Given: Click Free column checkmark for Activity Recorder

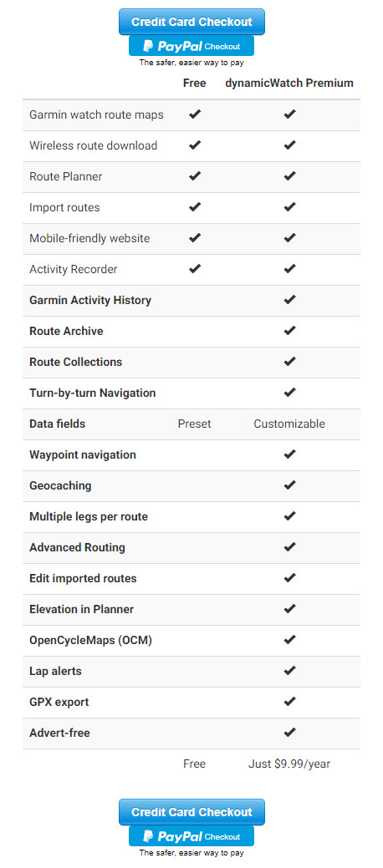Looking at the screenshot, I should (195, 268).
